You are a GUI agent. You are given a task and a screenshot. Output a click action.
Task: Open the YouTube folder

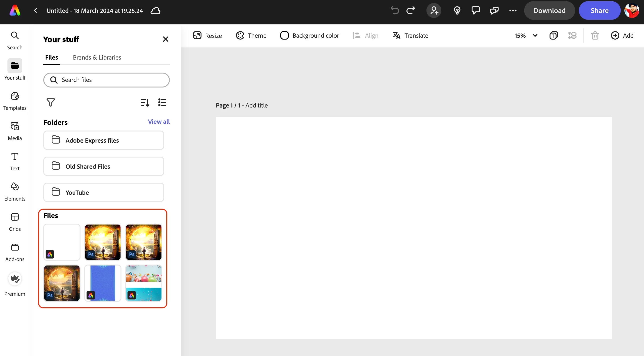pos(104,192)
